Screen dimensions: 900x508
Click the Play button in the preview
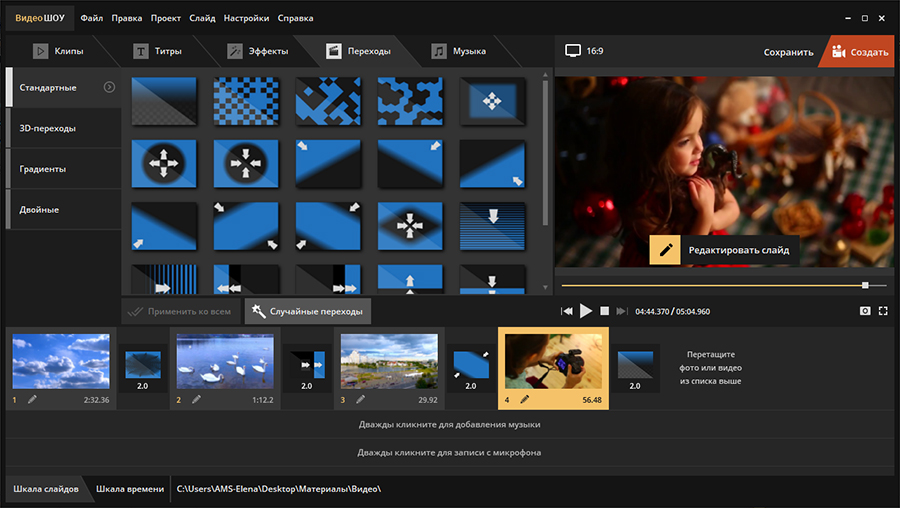pyautogui.click(x=586, y=311)
